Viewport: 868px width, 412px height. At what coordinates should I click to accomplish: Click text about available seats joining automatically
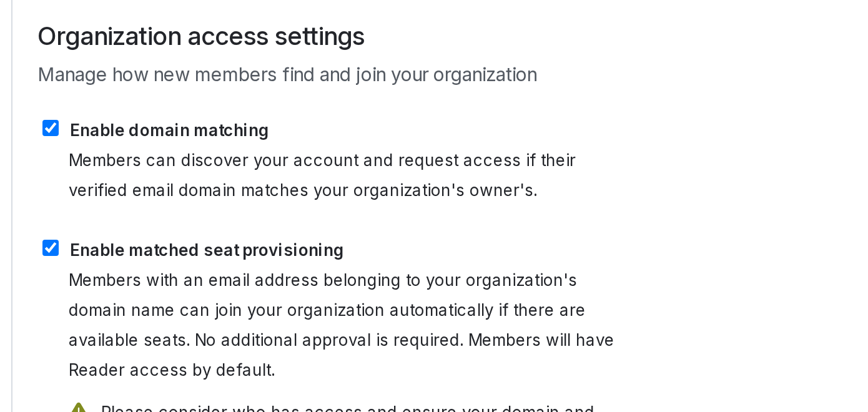(327, 310)
